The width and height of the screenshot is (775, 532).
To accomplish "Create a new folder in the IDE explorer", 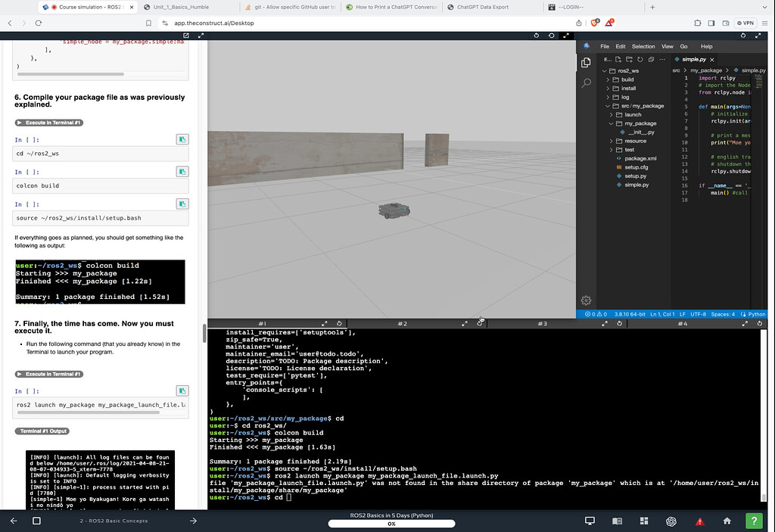I will pyautogui.click(x=629, y=59).
